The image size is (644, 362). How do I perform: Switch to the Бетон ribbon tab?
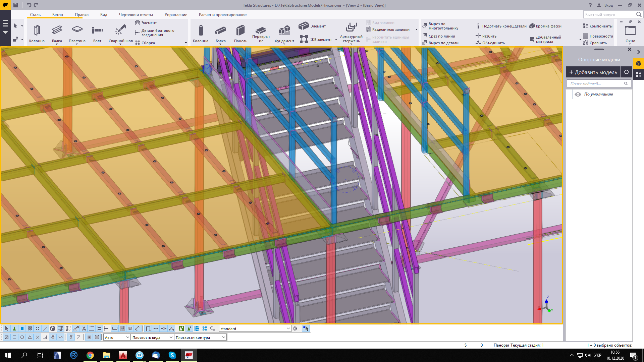coord(57,15)
